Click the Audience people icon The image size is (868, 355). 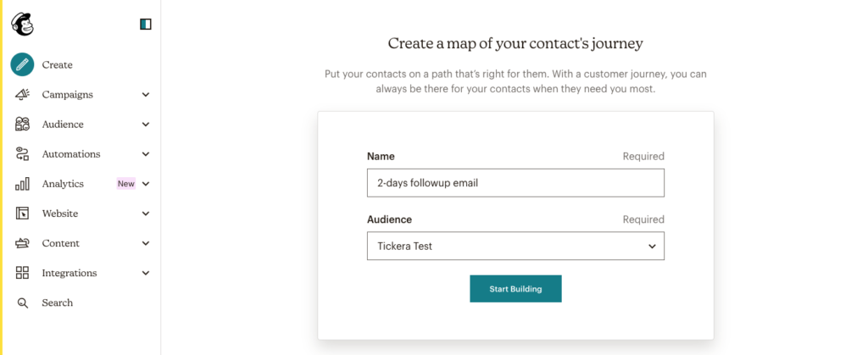coord(22,125)
